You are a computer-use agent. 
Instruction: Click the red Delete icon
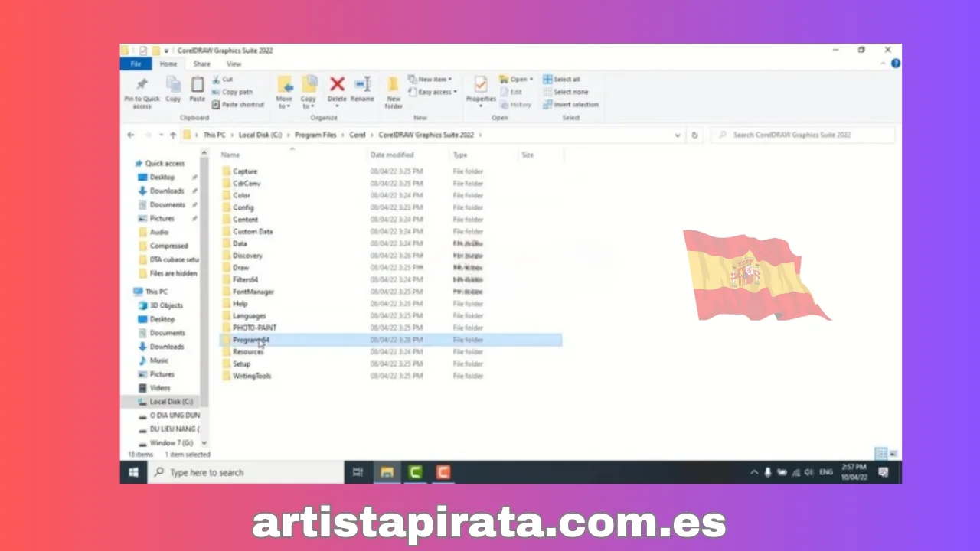(337, 83)
